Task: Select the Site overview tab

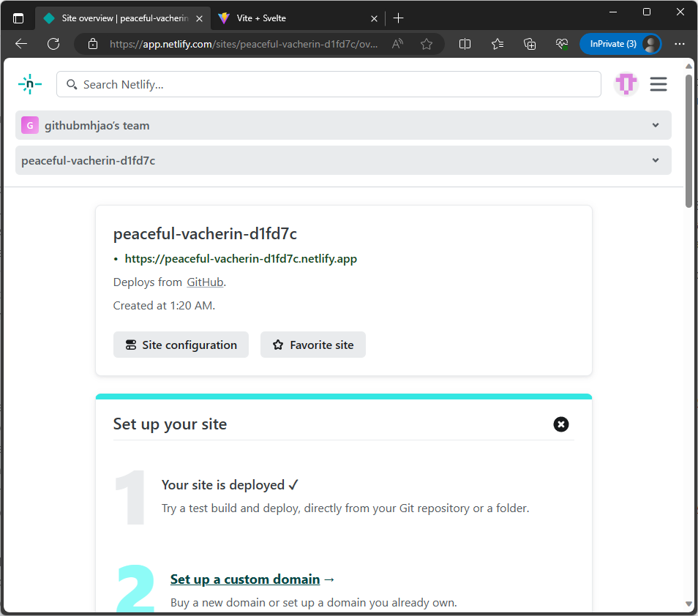Action: 122,18
